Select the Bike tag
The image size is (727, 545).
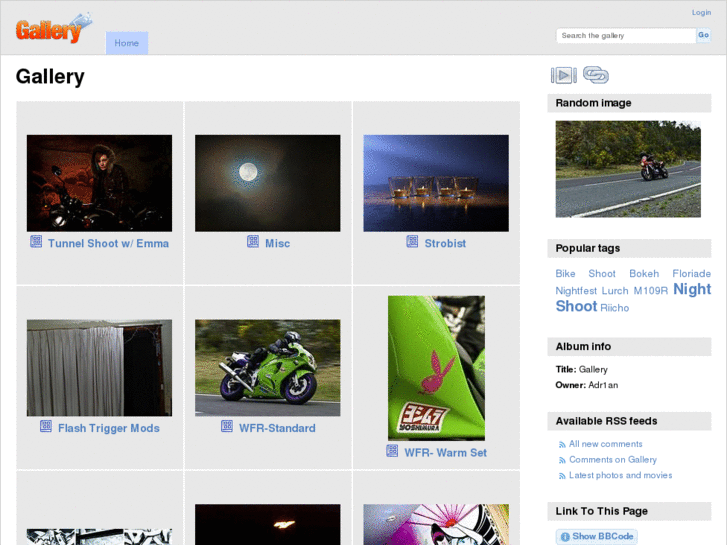click(x=565, y=274)
